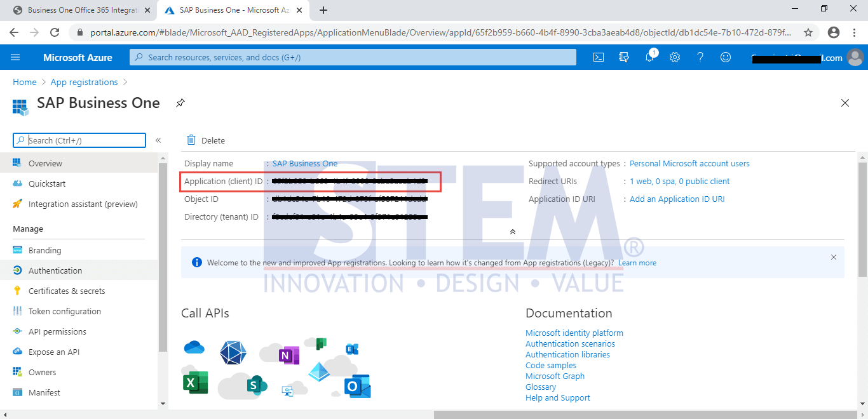The image size is (868, 419).
Task: Click the Authentication icon
Action: point(17,270)
